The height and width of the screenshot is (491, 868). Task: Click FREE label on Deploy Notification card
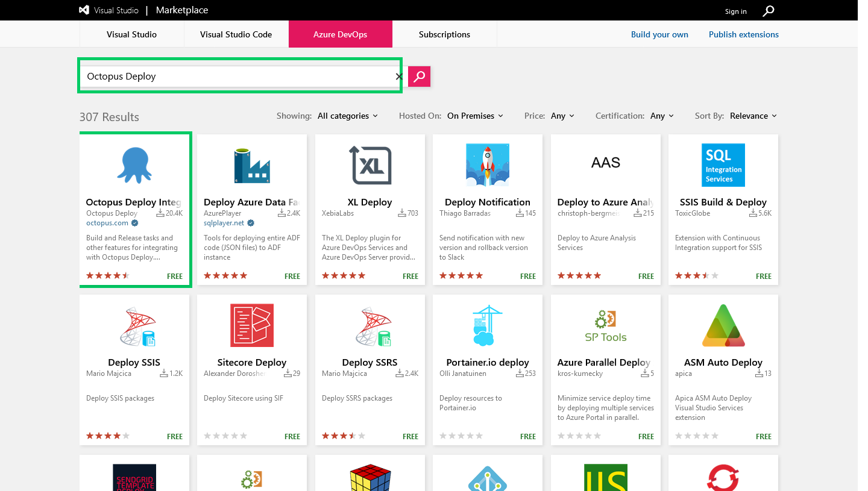tap(528, 276)
